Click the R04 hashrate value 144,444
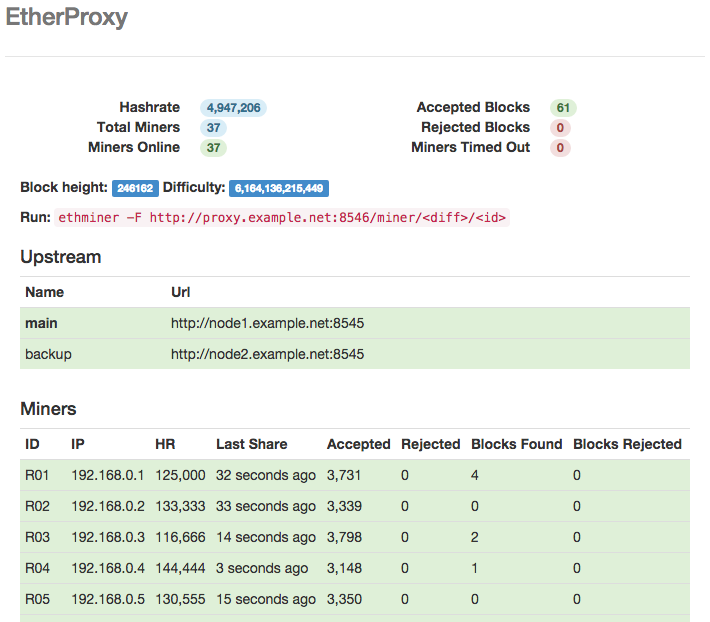 pos(180,568)
